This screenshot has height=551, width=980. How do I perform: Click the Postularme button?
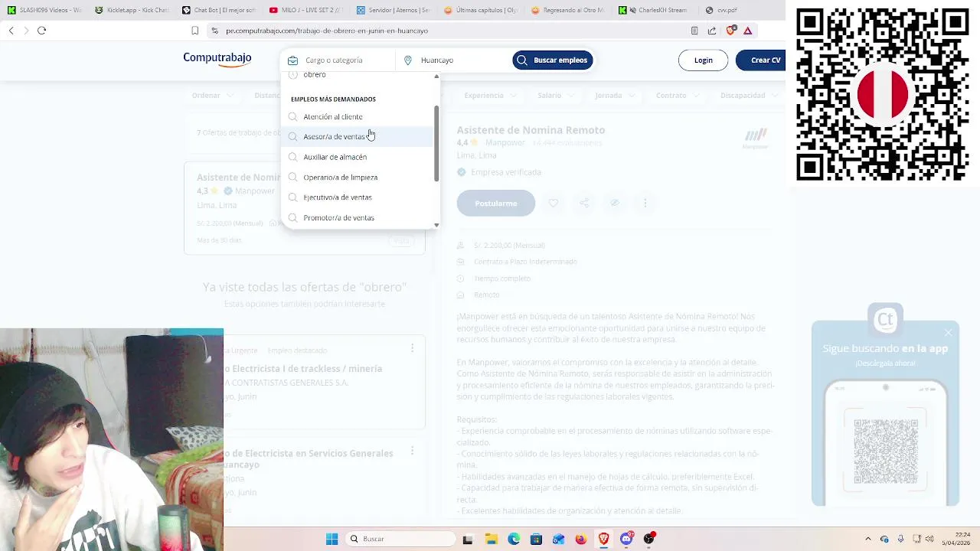click(x=495, y=203)
